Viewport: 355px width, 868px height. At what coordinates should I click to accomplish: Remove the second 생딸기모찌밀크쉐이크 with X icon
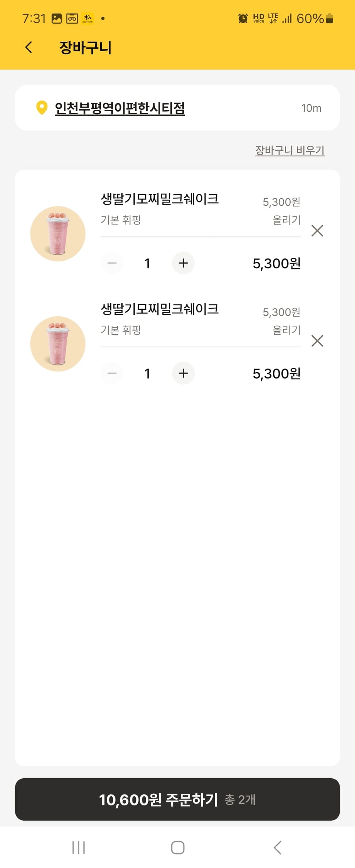click(317, 341)
